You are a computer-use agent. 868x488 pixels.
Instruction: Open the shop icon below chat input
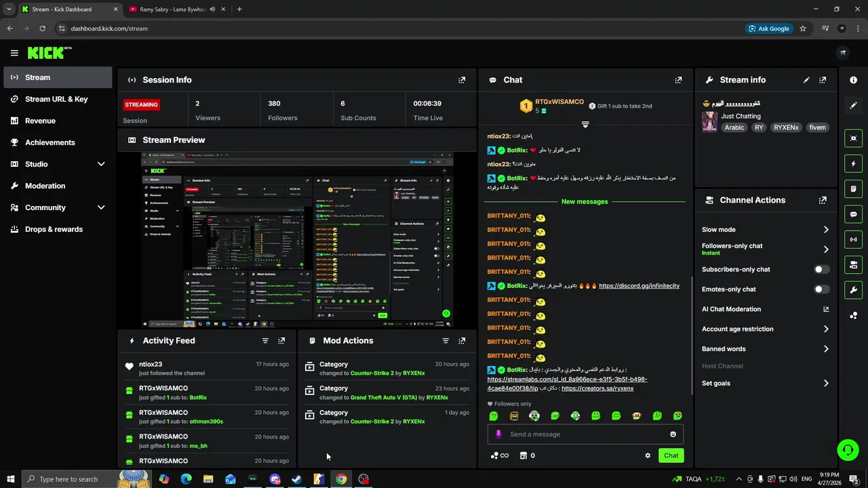pyautogui.click(x=523, y=455)
